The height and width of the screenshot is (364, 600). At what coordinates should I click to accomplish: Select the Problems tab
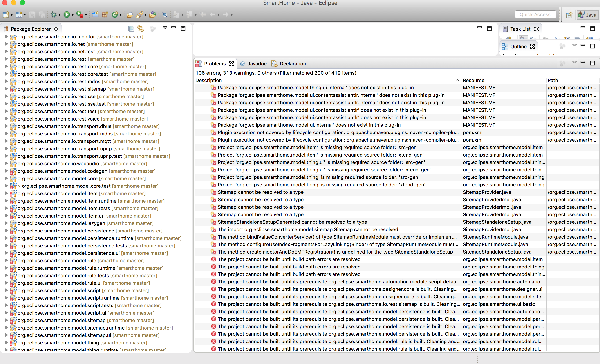click(x=215, y=63)
